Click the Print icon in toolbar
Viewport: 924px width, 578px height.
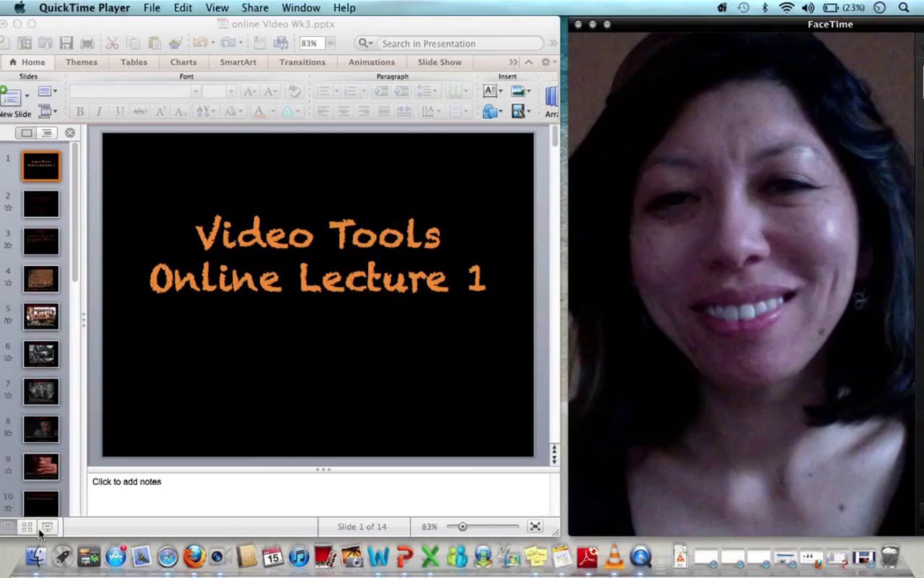tap(87, 43)
